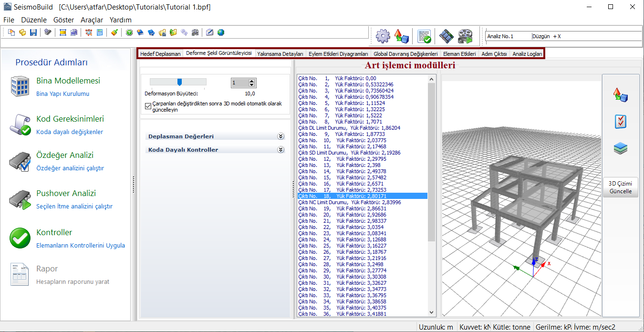Click the checklist icon beside the 3D view
Viewport: 644px width, 332px height.
coord(620,122)
